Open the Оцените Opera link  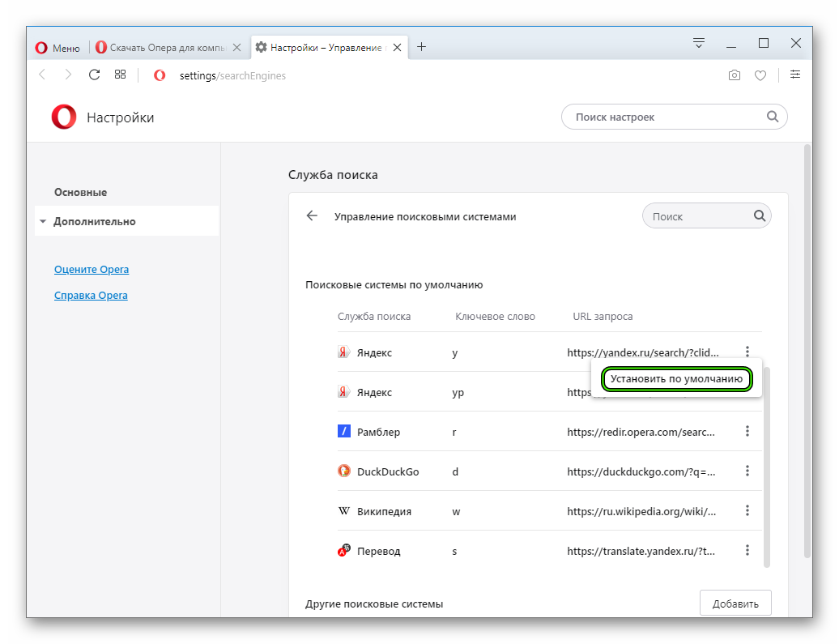[x=92, y=269]
